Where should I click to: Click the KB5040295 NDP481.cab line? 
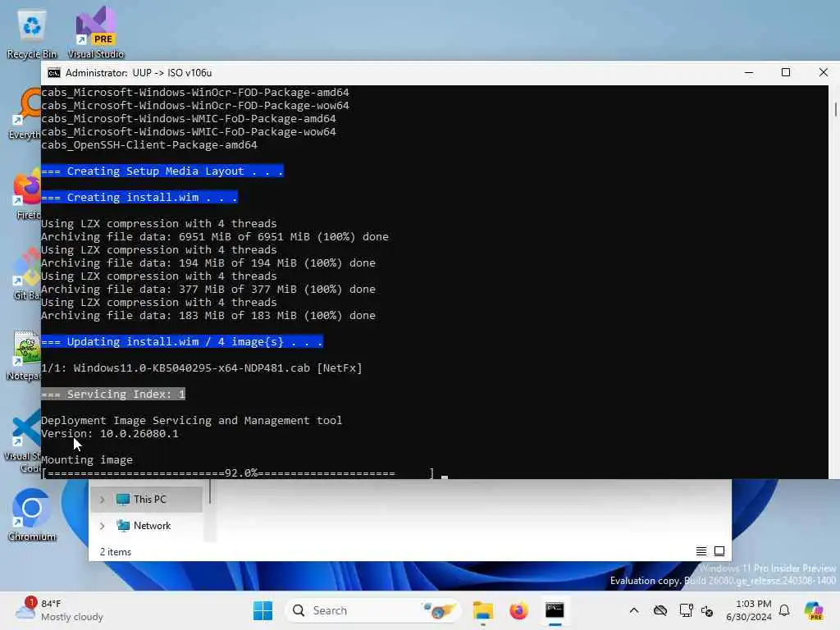[x=202, y=368]
